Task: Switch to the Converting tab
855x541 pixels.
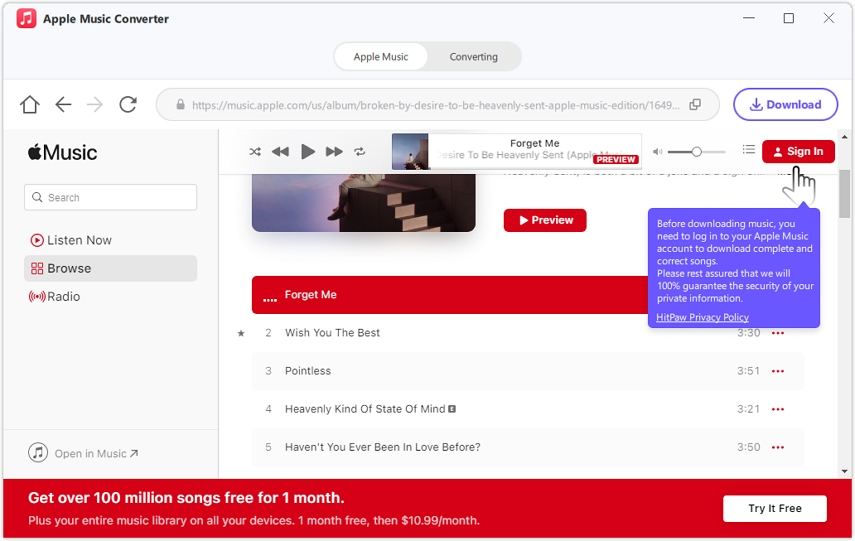Action: (473, 57)
